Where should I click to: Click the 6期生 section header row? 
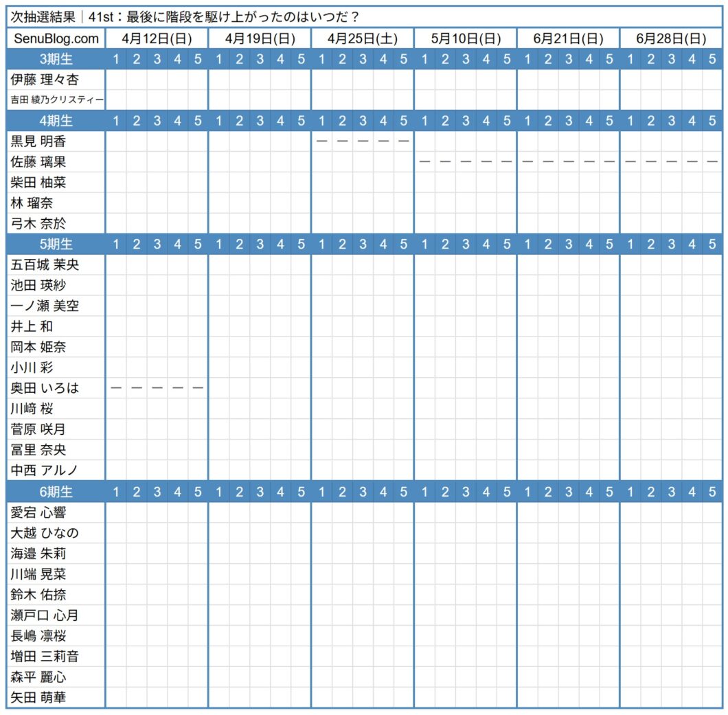[54, 492]
